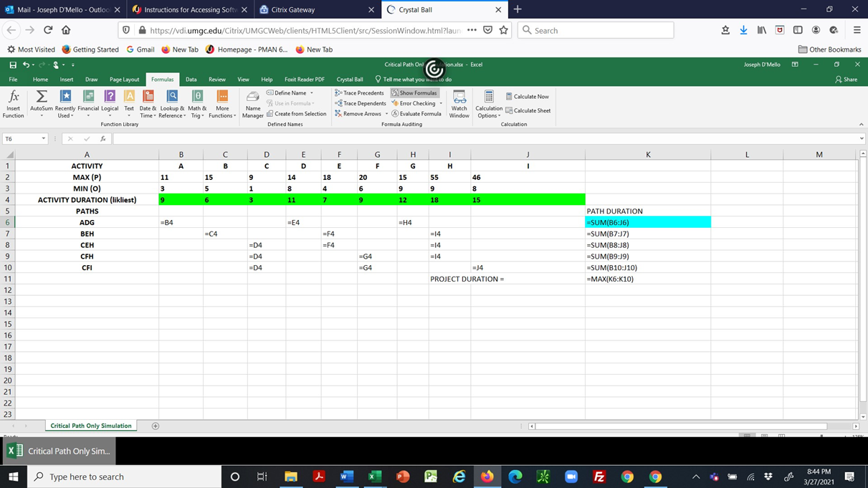Open the Name Box dropdown

pyautogui.click(x=43, y=139)
